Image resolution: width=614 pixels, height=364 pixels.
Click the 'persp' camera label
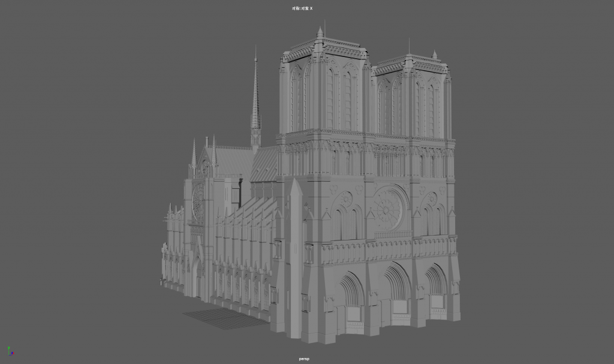click(304, 359)
